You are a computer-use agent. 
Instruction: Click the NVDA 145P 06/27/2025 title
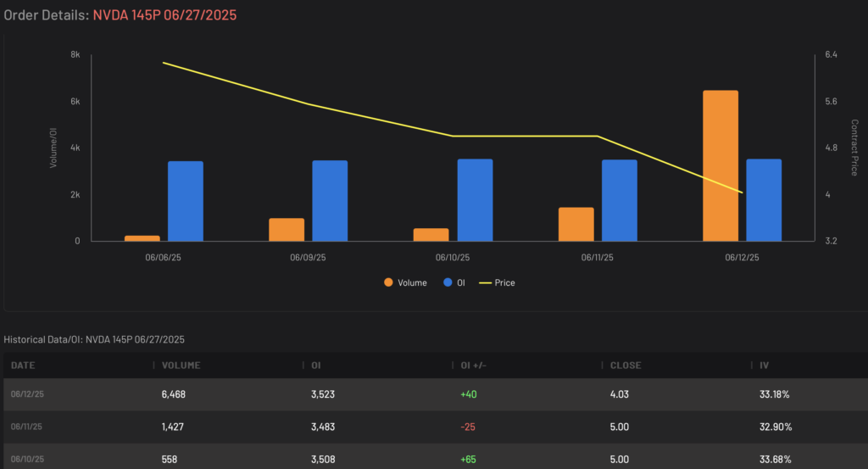point(164,15)
